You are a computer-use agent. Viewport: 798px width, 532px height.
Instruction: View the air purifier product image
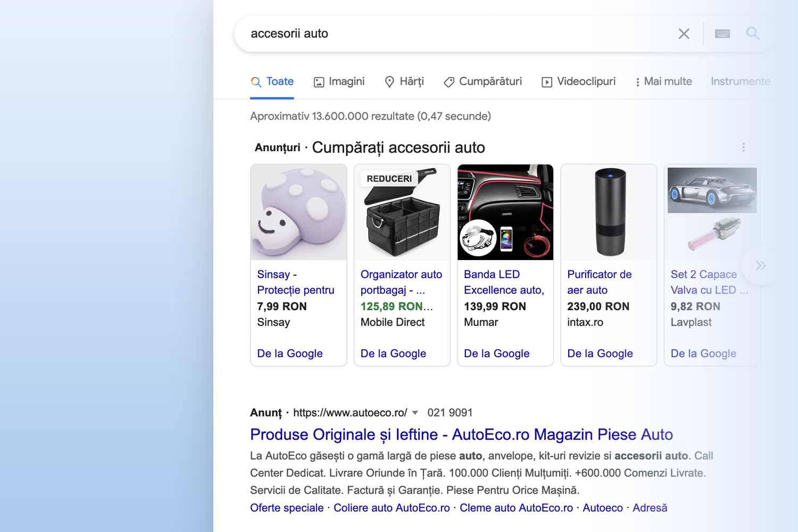(x=609, y=212)
